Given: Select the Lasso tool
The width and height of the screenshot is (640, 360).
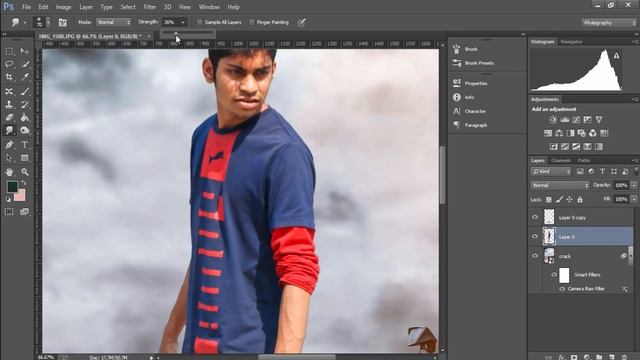Looking at the screenshot, I should (9, 64).
